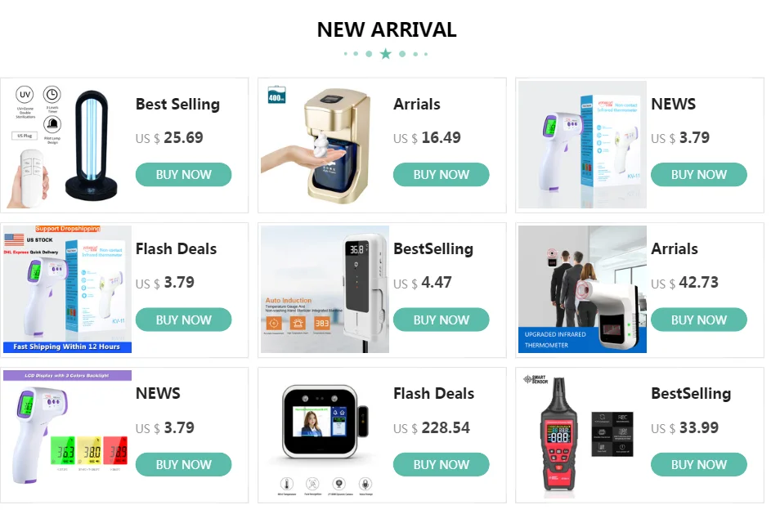Click BUY NOW for the $33.99 BestSelling meter
Screen dimensions: 771x532
[x=699, y=465]
